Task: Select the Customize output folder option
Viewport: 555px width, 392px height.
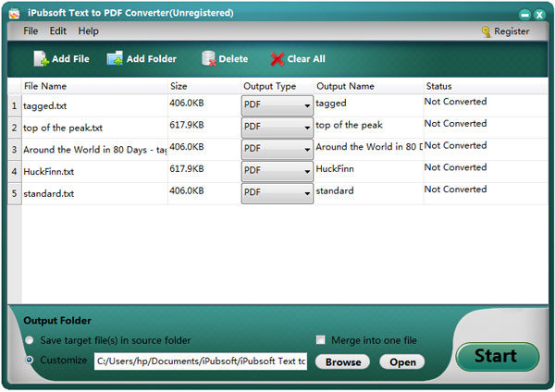Action: [x=30, y=361]
